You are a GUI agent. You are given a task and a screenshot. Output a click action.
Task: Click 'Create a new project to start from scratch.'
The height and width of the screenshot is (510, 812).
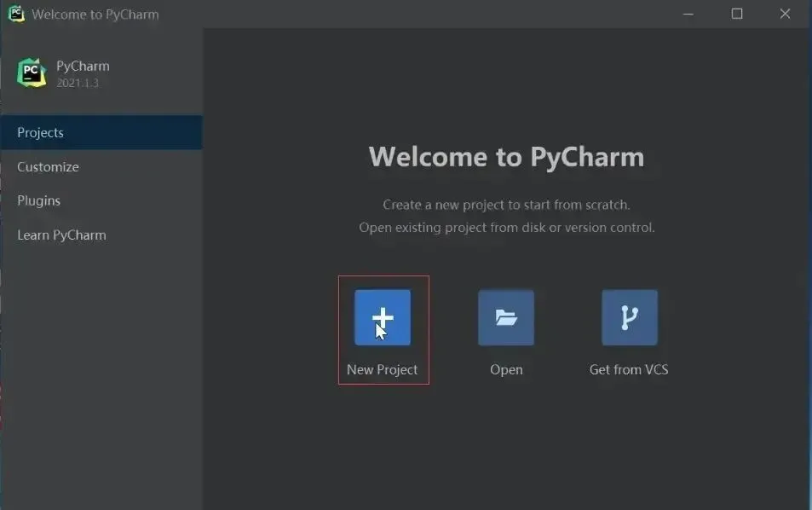coord(506,205)
